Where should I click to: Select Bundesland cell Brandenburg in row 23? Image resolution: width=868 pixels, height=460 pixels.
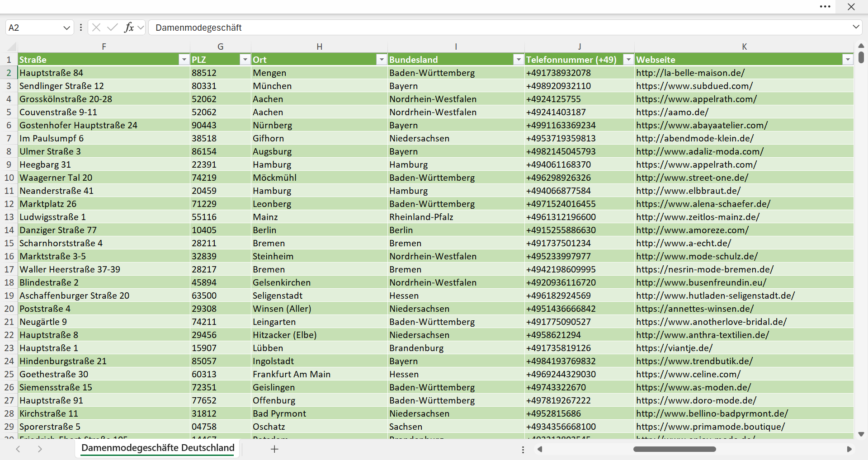pyautogui.click(x=456, y=348)
